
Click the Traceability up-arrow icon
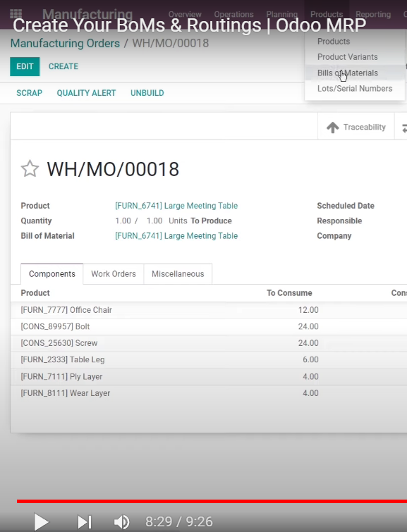coord(333,128)
